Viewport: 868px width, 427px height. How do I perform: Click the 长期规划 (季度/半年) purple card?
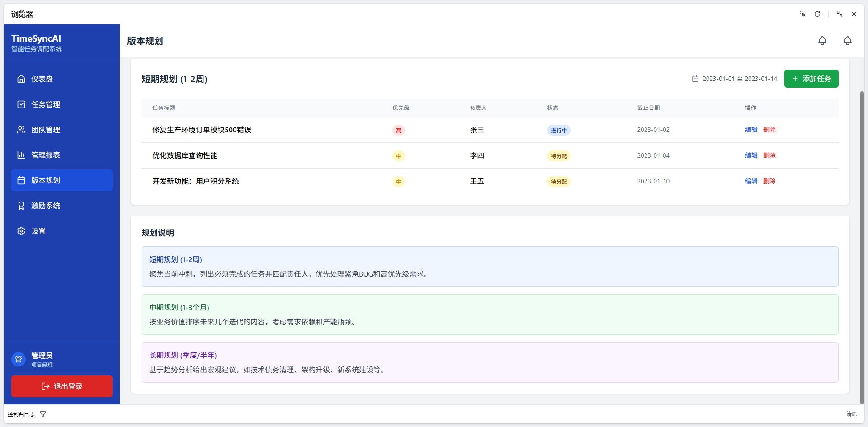tap(490, 362)
